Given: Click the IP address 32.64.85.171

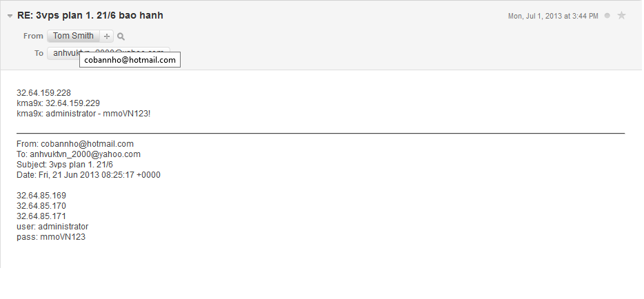Looking at the screenshot, I should [41, 216].
